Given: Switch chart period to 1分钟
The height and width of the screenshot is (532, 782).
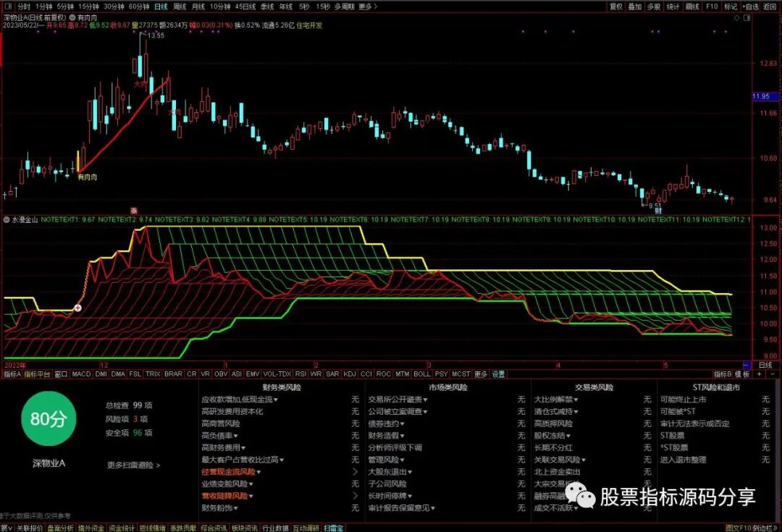Looking at the screenshot, I should pos(44,7).
